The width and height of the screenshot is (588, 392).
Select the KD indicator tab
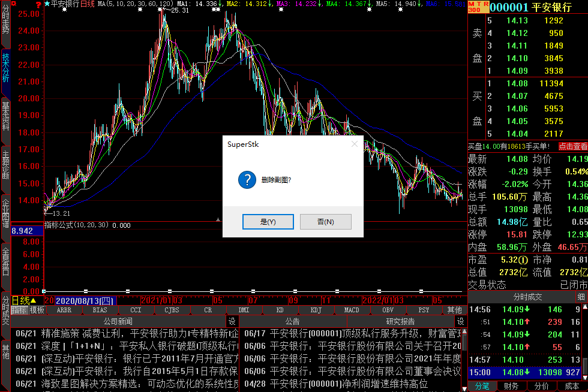[280, 310]
